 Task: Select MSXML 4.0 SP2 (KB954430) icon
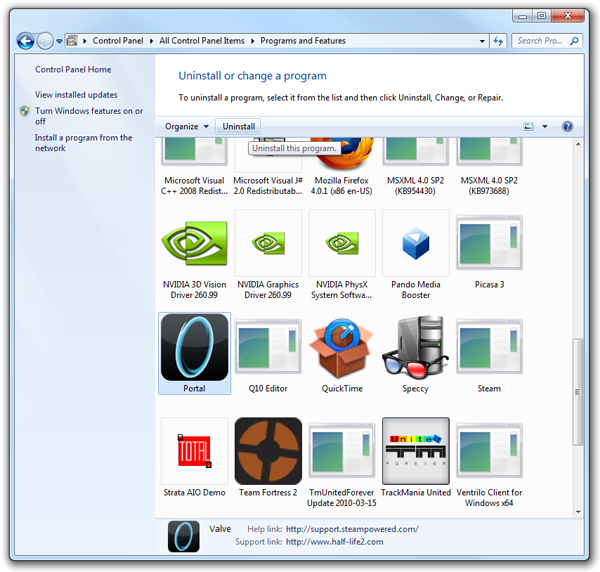point(416,152)
